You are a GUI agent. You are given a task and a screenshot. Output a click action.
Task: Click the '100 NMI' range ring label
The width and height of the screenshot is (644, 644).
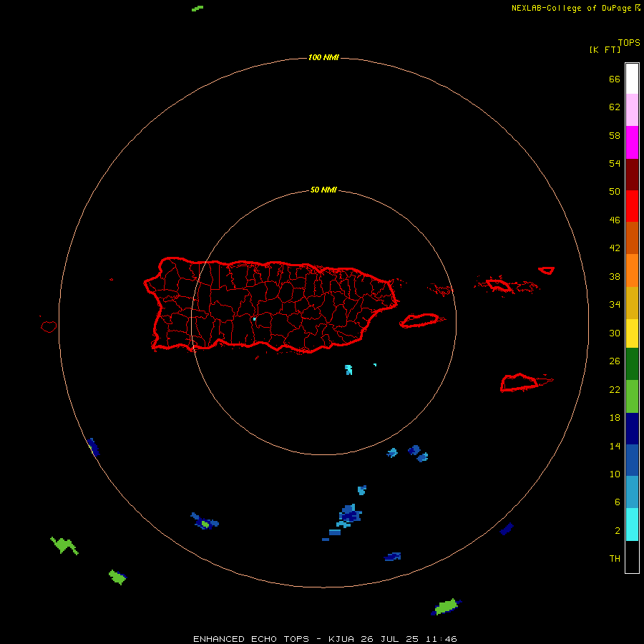coord(323,57)
